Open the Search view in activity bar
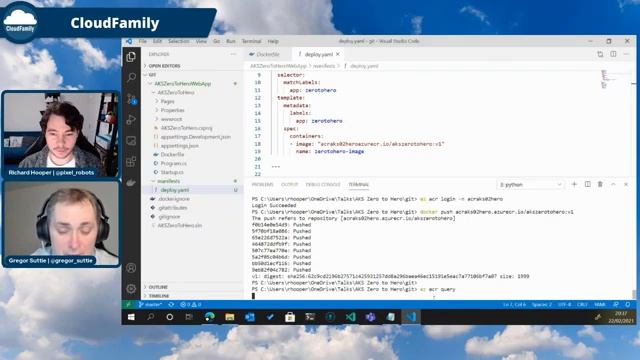The width and height of the screenshot is (640, 360). coord(131,77)
